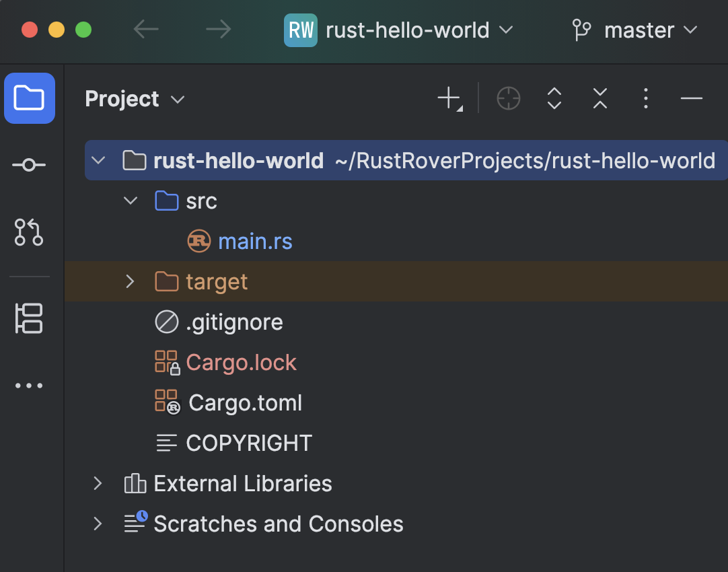
Task: Expand External Libraries
Action: [98, 483]
